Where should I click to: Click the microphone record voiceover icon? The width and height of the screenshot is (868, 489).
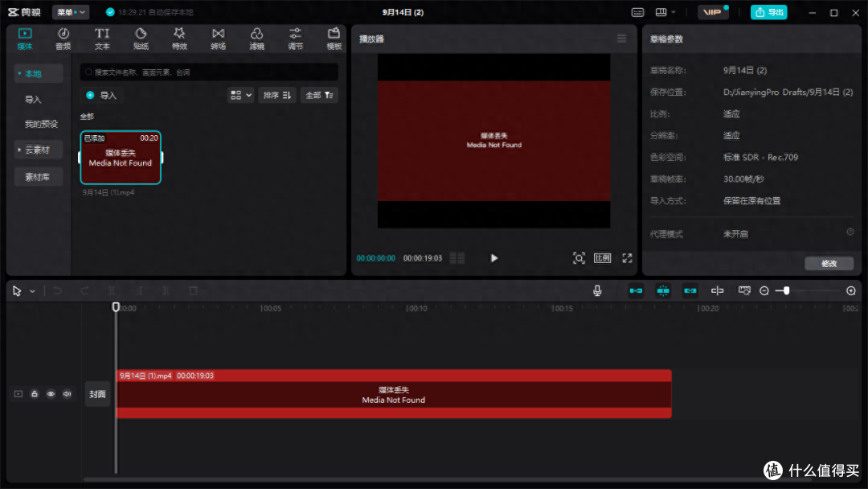click(597, 290)
